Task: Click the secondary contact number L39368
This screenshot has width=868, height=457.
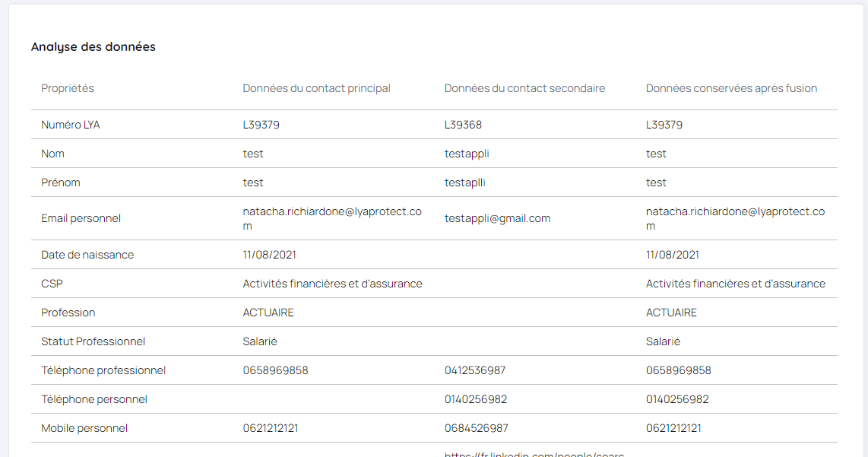Action: (x=463, y=125)
